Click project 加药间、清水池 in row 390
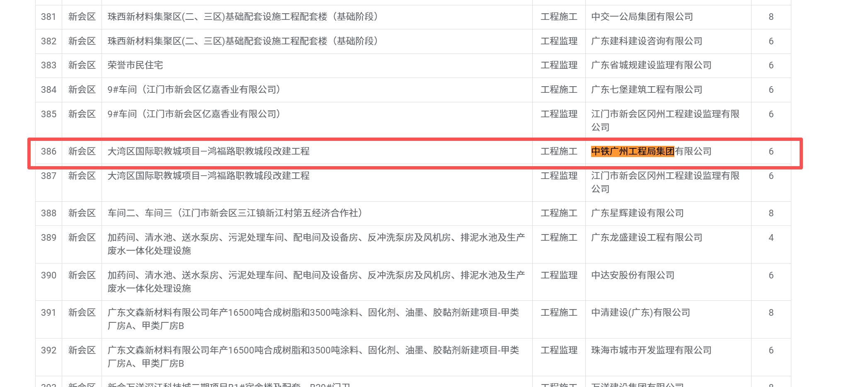 316,282
